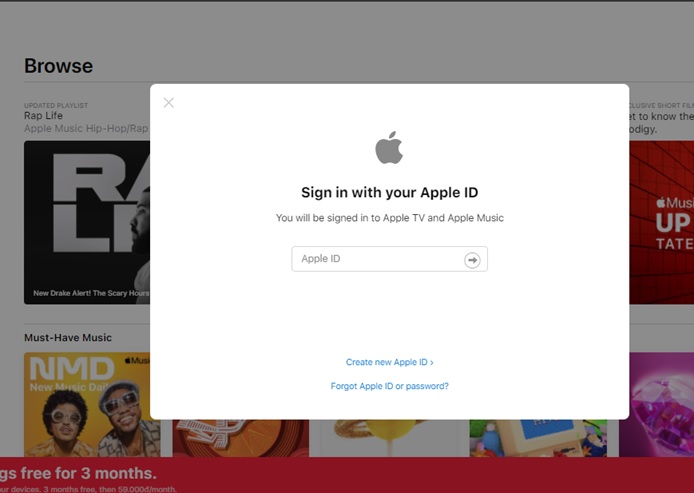This screenshot has width=694, height=493.
Task: Click the Sign in with your Apple ID heading
Action: tap(389, 193)
